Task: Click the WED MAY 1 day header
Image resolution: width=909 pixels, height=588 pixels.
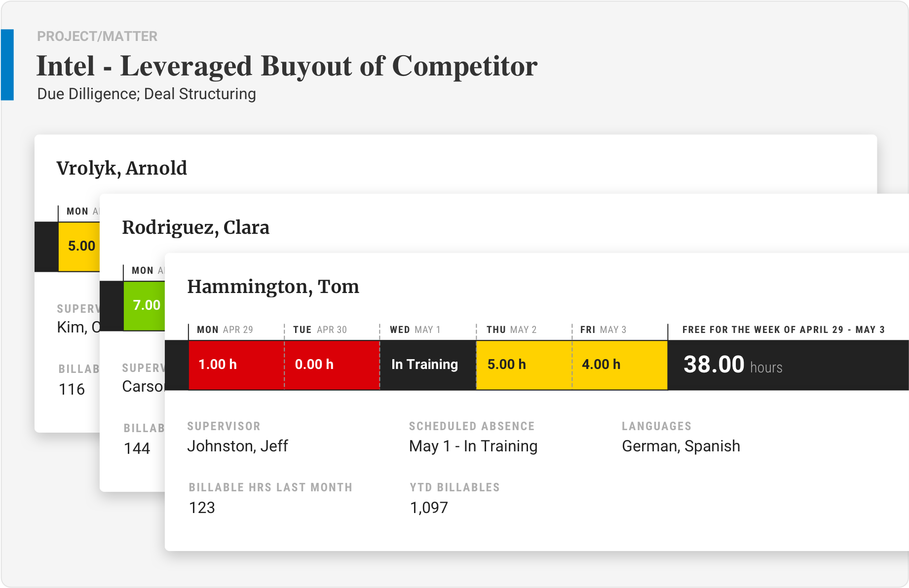Action: (415, 330)
